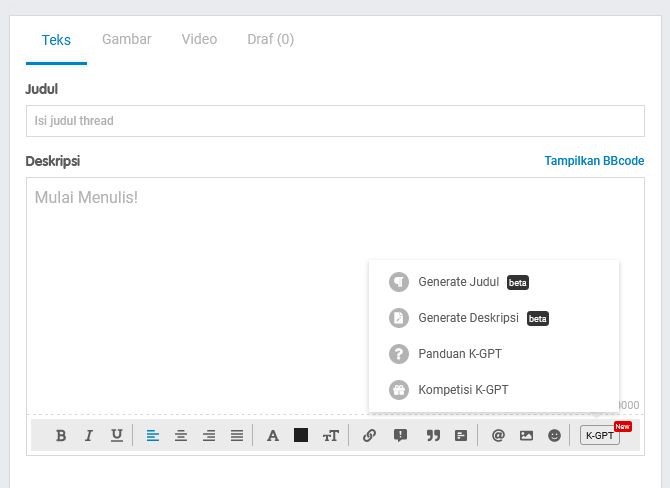This screenshot has height=488, width=670.
Task: Open the black text color swatch
Action: pyautogui.click(x=301, y=435)
